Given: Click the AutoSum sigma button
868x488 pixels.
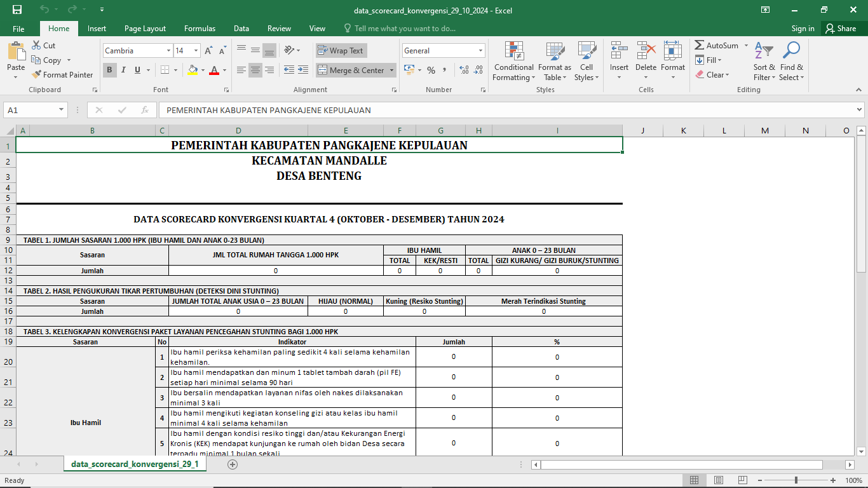Looking at the screenshot, I should point(716,46).
